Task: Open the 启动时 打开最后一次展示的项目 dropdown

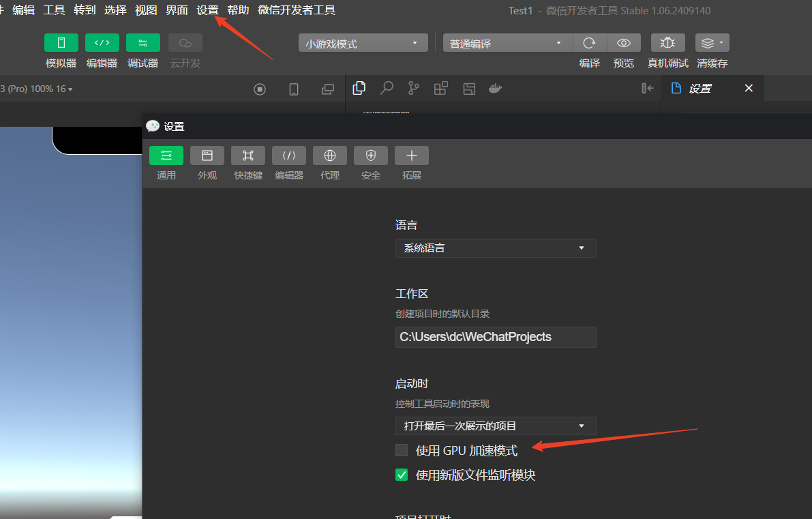Action: coord(496,426)
